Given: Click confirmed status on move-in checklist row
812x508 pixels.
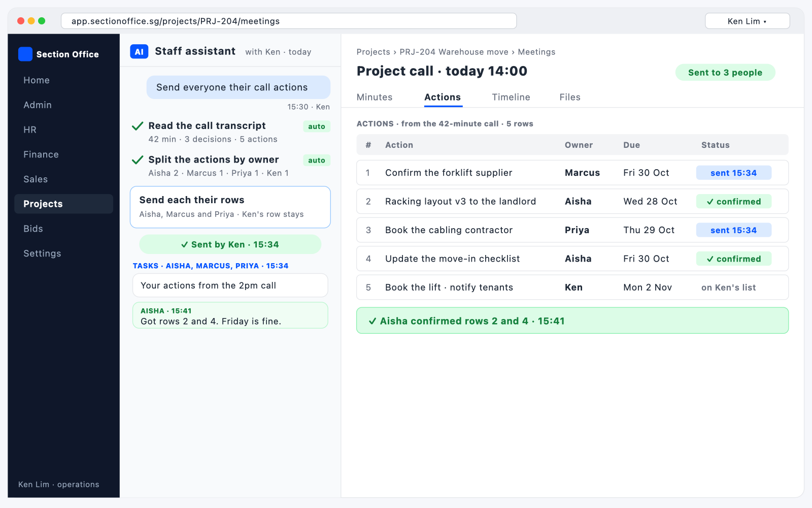Looking at the screenshot, I should 734,259.
